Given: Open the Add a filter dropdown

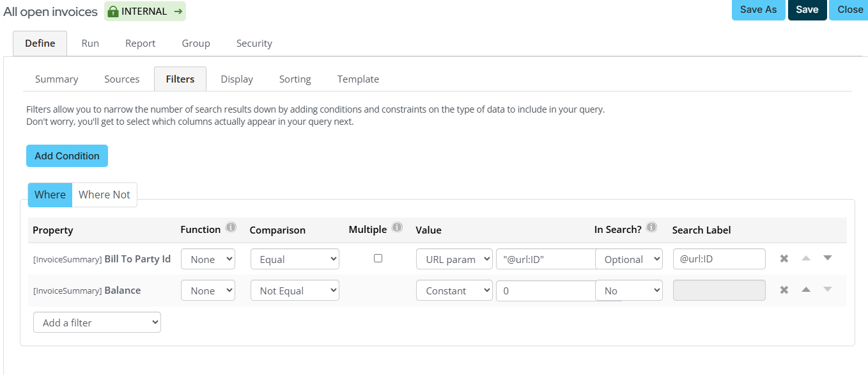Looking at the screenshot, I should (x=97, y=323).
